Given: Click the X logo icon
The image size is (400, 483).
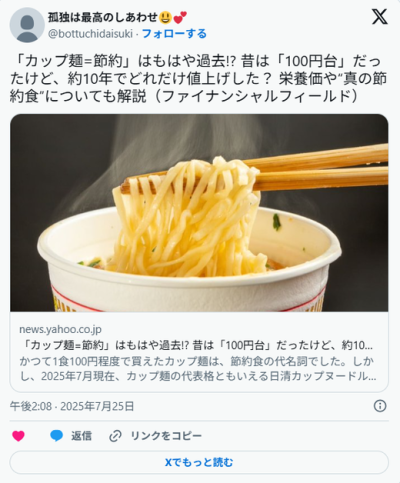Looking at the screenshot, I should [x=379, y=17].
